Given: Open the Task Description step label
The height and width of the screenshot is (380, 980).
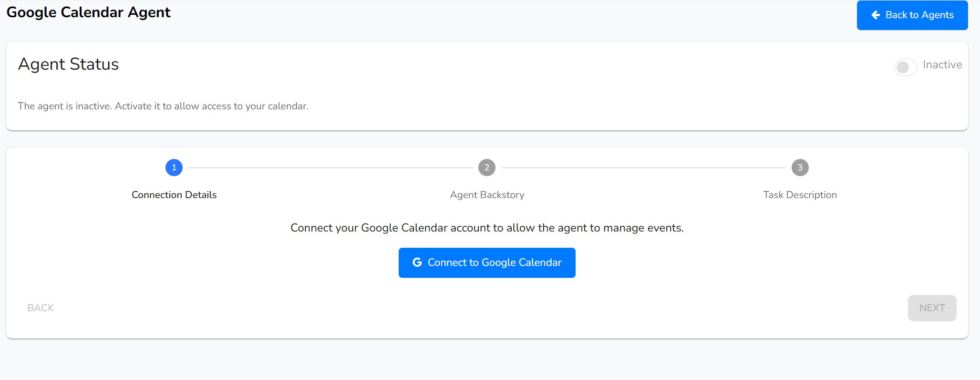Looking at the screenshot, I should tap(800, 195).
